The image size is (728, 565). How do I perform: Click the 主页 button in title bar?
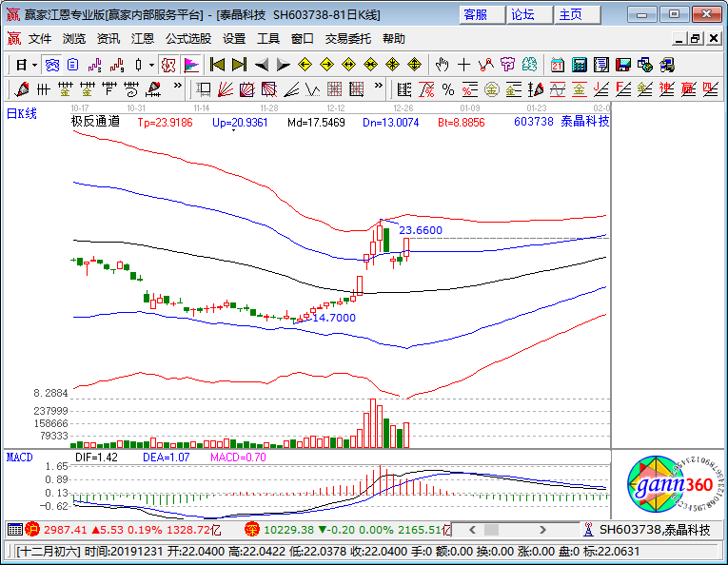click(x=577, y=15)
